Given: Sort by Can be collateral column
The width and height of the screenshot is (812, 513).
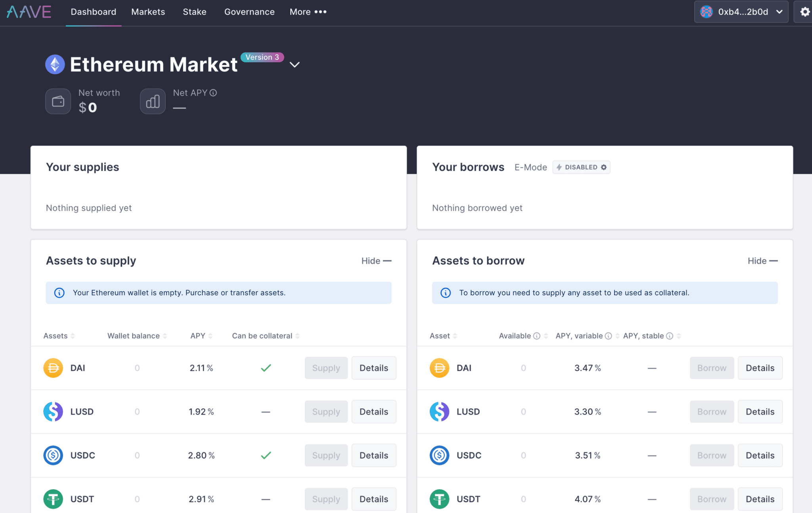Looking at the screenshot, I should [266, 336].
